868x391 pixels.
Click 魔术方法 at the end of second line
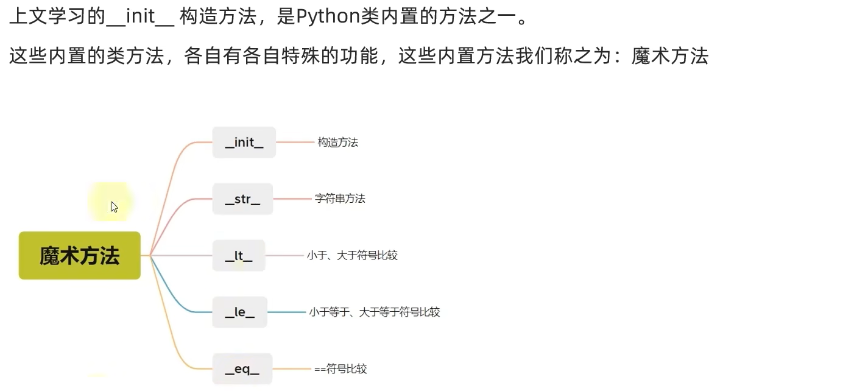[x=670, y=56]
